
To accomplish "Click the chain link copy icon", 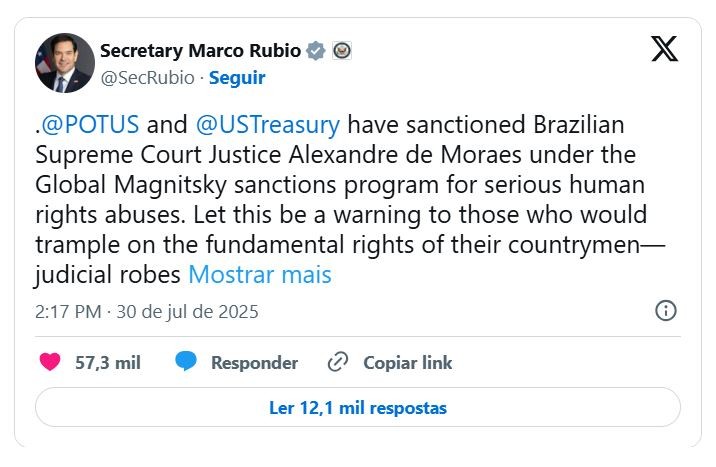I will 338,362.
